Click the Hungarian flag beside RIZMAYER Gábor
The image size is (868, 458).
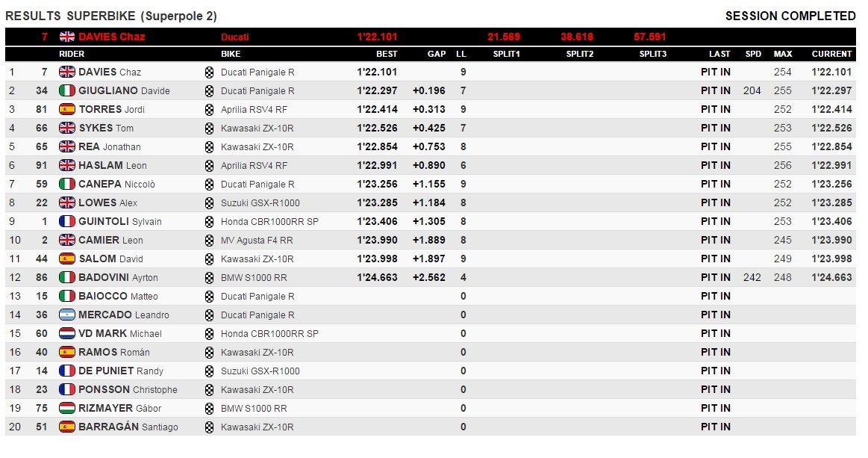[67, 408]
